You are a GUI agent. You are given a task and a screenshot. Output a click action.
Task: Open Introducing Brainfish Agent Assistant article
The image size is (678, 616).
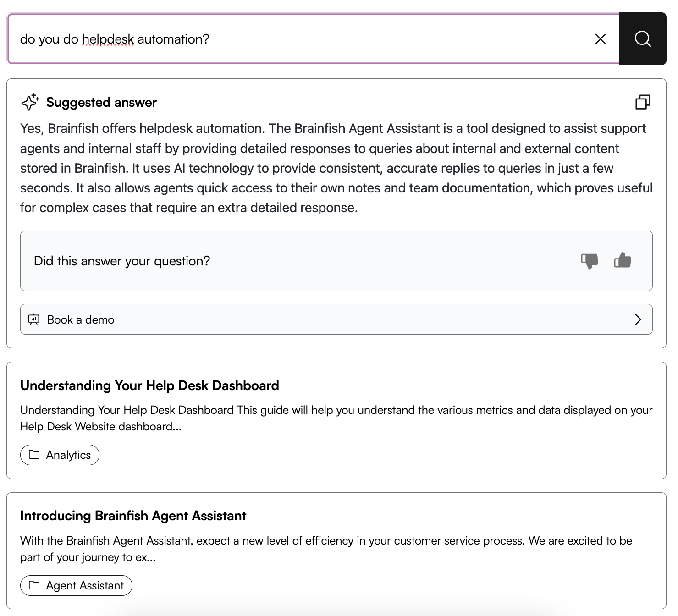pos(133,516)
